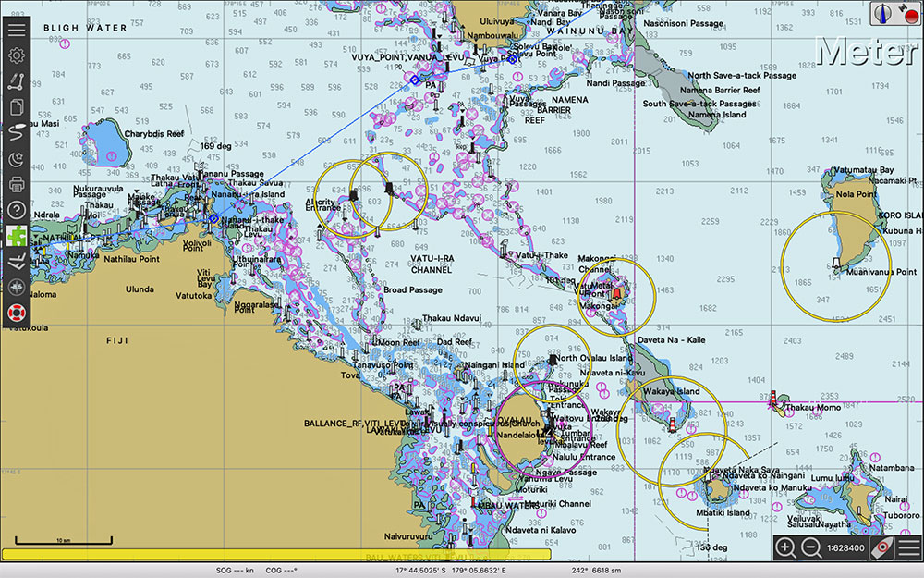The image size is (924, 578).
Task: Drop a Man Overboard lifebuoy marker
Action: click(17, 314)
